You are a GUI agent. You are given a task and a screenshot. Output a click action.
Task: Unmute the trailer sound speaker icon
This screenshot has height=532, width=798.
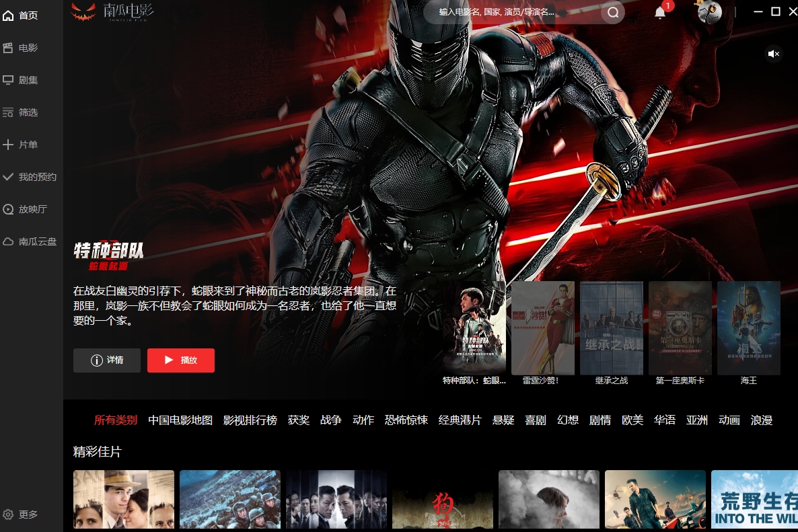pos(774,54)
